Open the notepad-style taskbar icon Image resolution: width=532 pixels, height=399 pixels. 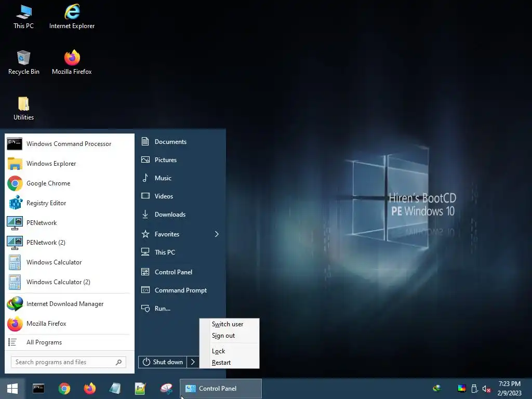click(x=115, y=389)
